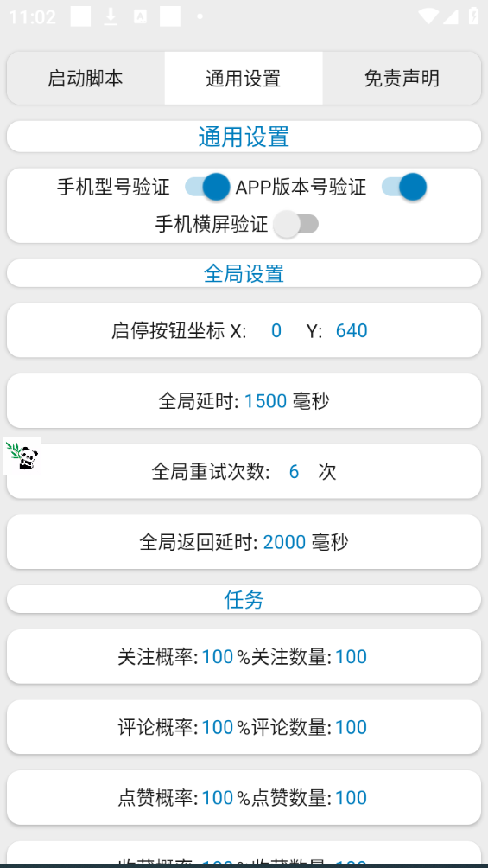The height and width of the screenshot is (868, 488).
Task: Edit 全局重试次数 value 6
Action: pos(294,472)
